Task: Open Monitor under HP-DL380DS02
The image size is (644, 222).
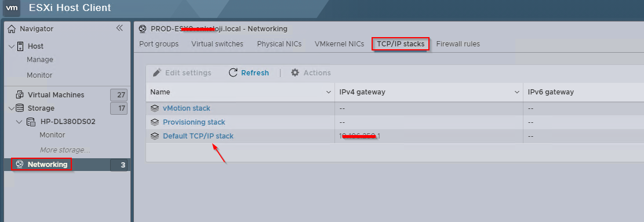Action: coord(52,134)
